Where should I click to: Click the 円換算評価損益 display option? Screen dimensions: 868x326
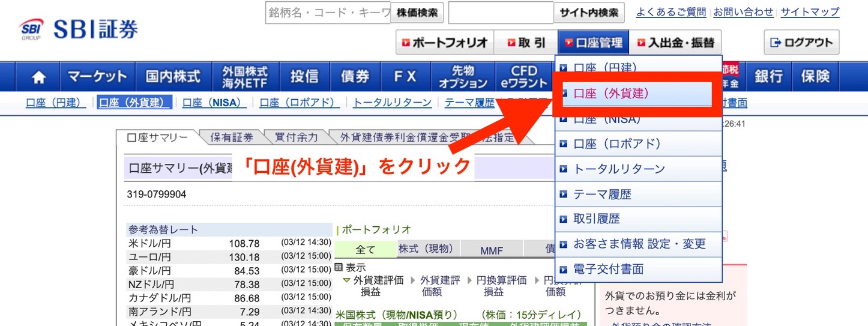[501, 286]
